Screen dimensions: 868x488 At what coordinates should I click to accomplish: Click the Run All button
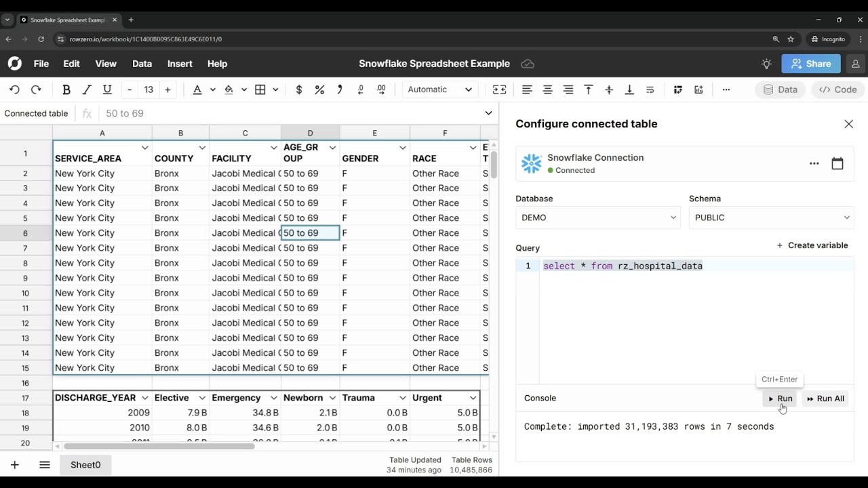825,399
